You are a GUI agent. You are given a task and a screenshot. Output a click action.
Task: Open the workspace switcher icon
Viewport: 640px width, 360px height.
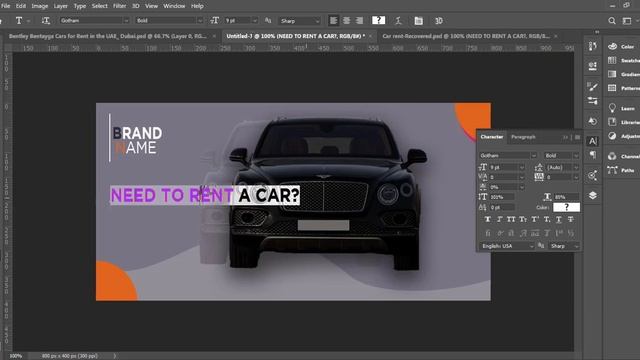[x=627, y=20]
